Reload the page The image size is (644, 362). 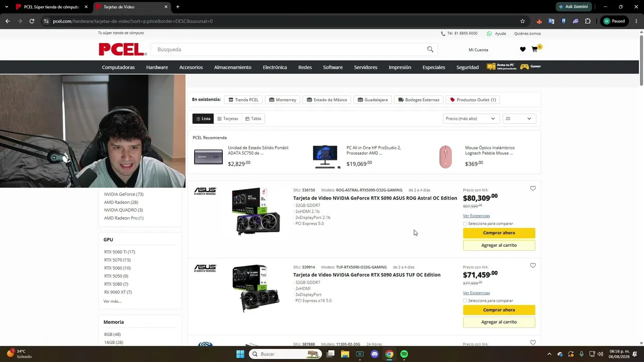pyautogui.click(x=32, y=21)
